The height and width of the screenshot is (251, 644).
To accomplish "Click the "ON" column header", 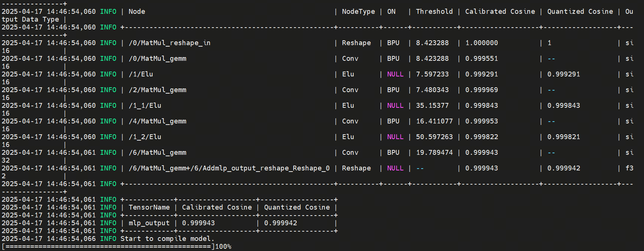I will click(x=391, y=12).
